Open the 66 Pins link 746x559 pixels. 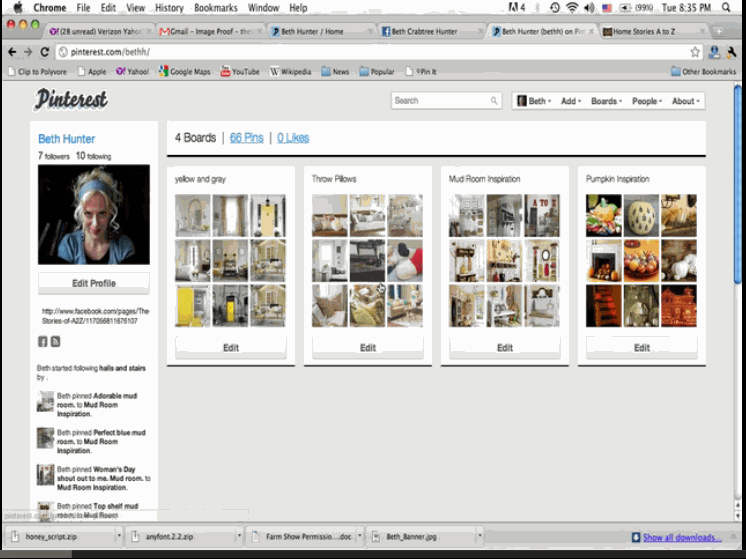click(247, 138)
